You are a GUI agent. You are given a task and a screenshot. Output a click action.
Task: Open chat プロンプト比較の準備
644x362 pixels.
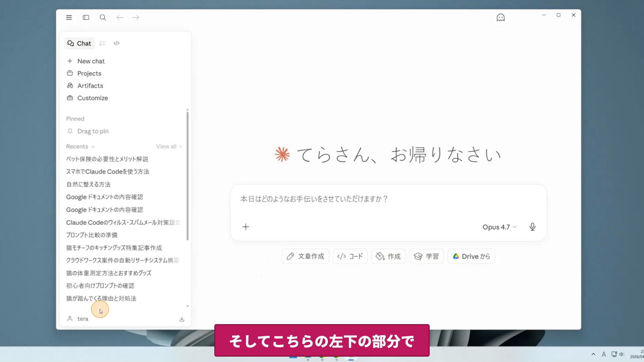click(x=92, y=235)
